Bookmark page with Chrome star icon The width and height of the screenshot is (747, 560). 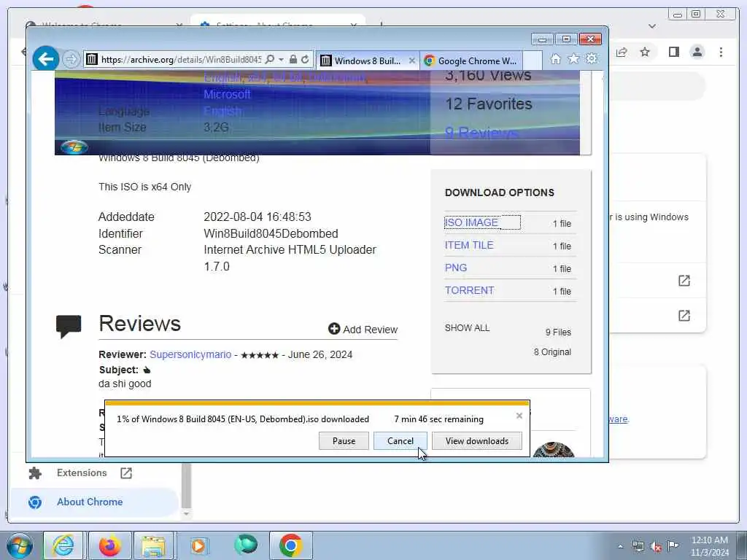[x=645, y=52]
